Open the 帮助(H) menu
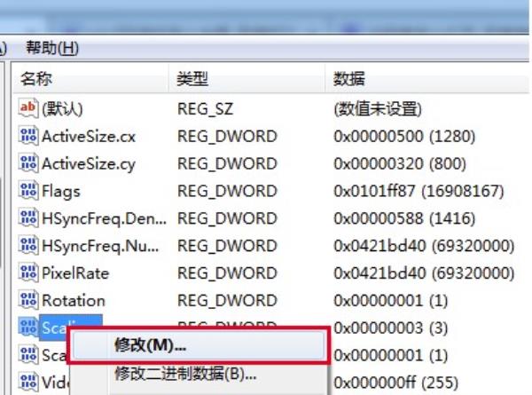Image resolution: width=532 pixels, height=395 pixels. [x=52, y=48]
